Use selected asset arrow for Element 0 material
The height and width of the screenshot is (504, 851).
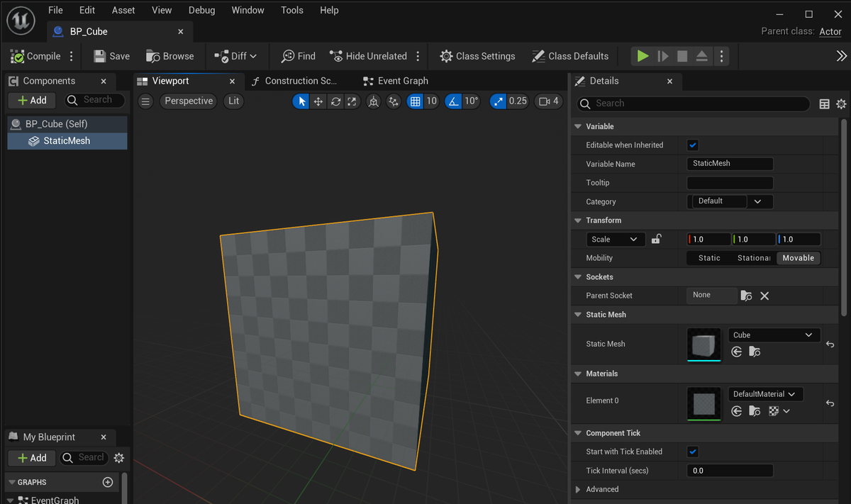[737, 410]
